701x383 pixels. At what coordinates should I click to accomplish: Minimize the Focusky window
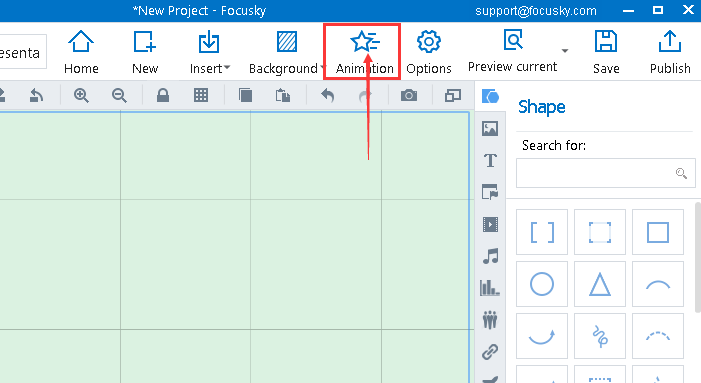point(628,11)
